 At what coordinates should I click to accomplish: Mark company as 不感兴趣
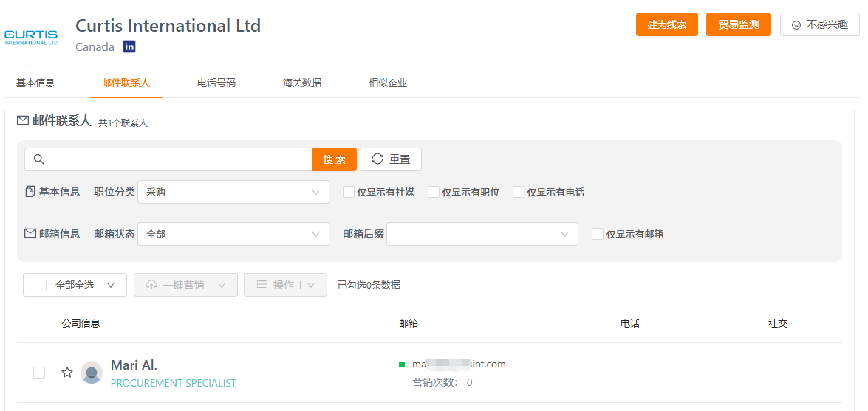(820, 24)
